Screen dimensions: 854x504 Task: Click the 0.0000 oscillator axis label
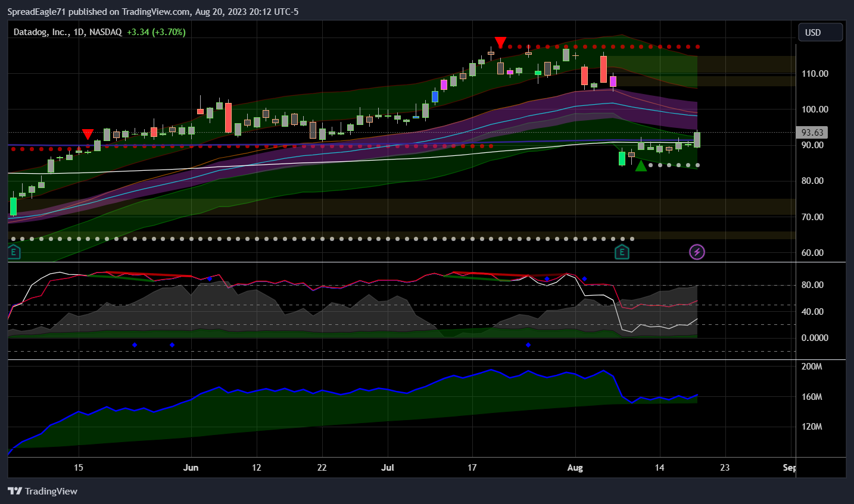pyautogui.click(x=815, y=338)
